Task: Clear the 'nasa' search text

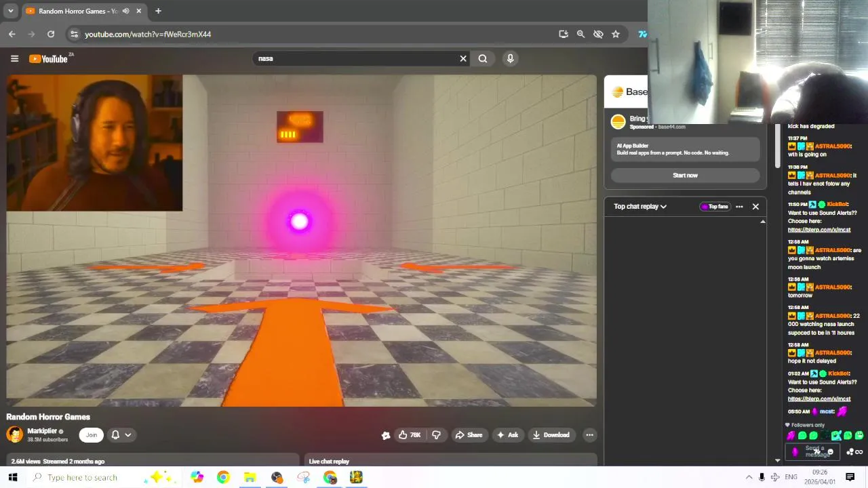Action: [463, 58]
